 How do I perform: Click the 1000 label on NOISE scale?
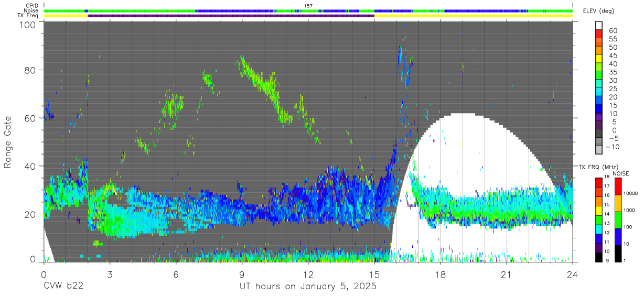pos(630,210)
